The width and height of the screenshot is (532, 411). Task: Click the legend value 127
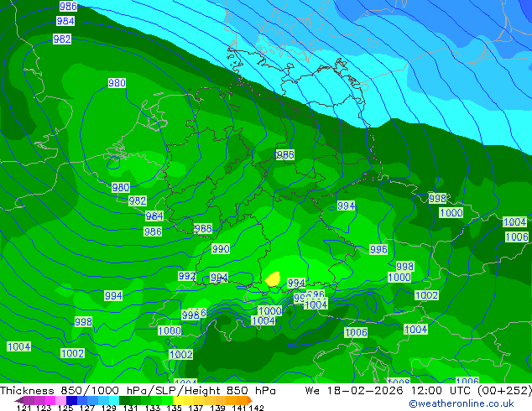[87, 408]
